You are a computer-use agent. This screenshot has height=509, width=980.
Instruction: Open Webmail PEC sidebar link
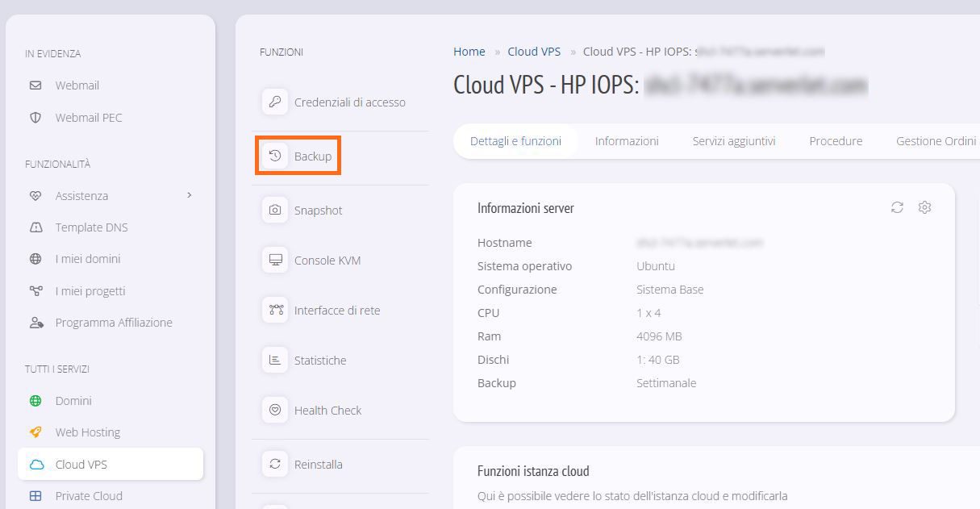click(89, 118)
